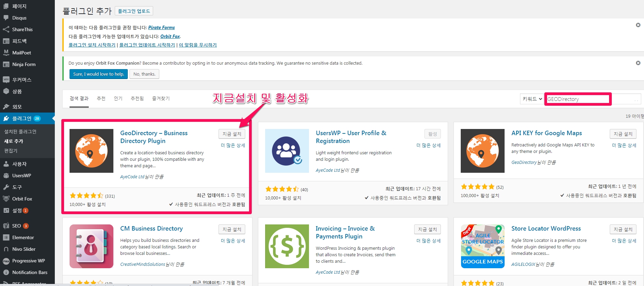Open GeoDirectory 더 많은 상세 link

click(233, 145)
